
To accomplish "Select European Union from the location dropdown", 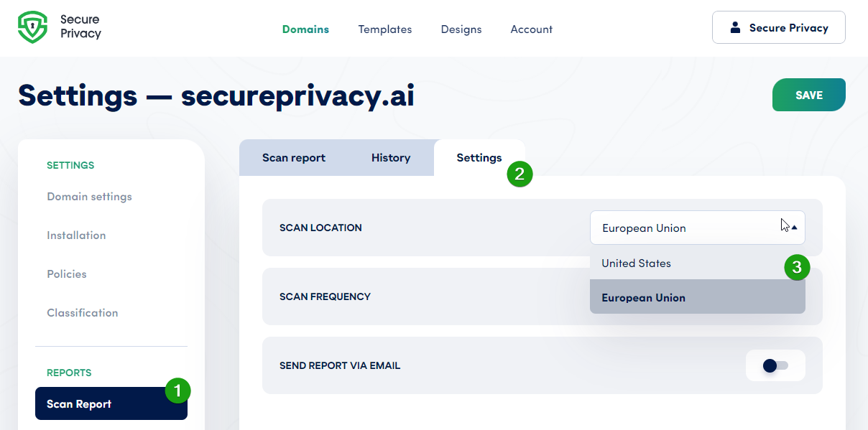I will [x=643, y=297].
